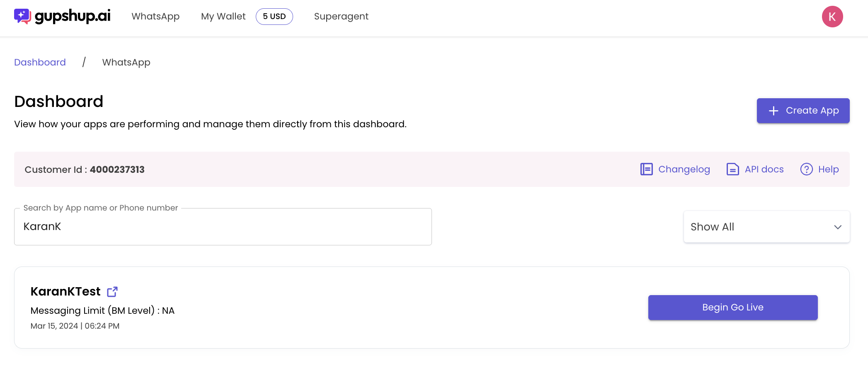The image size is (868, 378).
Task: Open the Superagent menu item
Action: [x=341, y=17]
